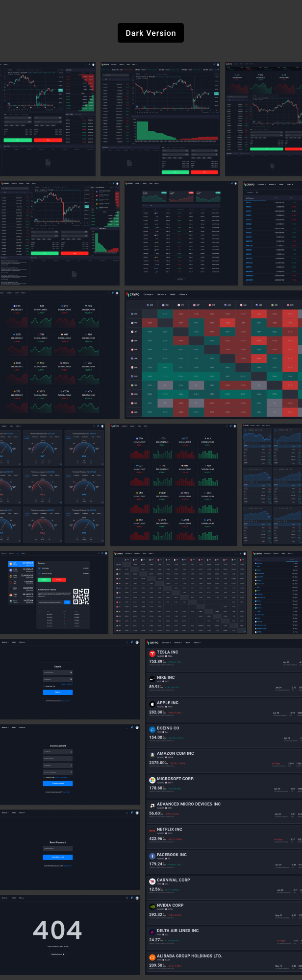
Task: Open Markets dropdown on stocks page
Action: 178,643
